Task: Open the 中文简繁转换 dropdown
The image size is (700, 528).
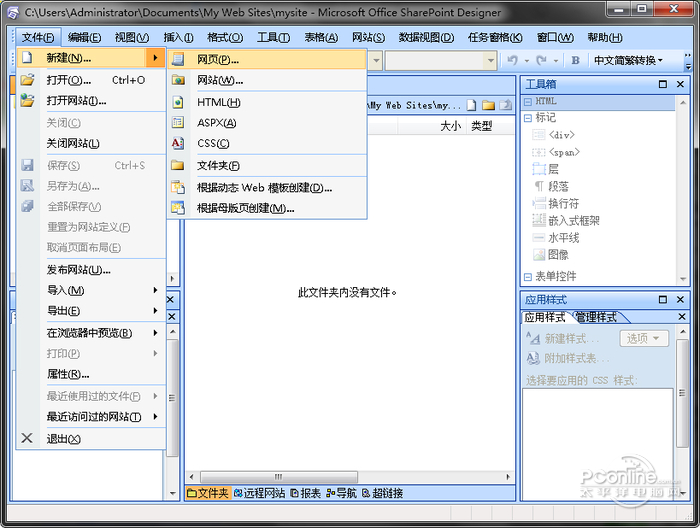Action: click(628, 60)
